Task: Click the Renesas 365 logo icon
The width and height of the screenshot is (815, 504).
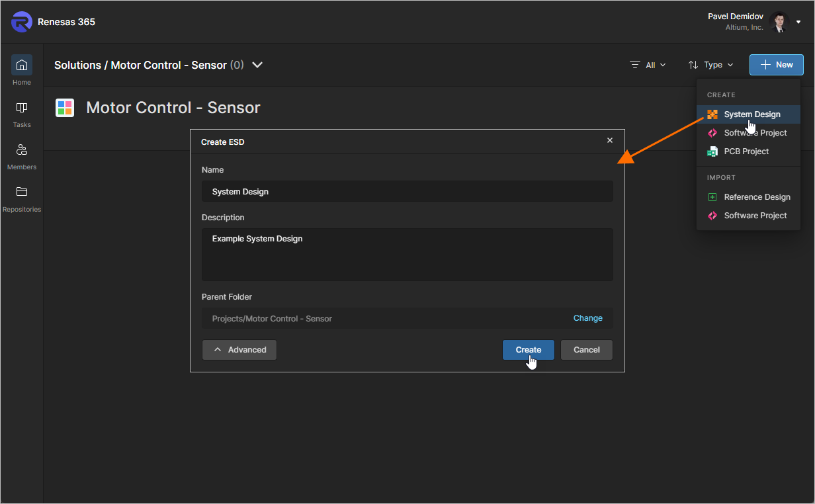Action: coord(21,22)
